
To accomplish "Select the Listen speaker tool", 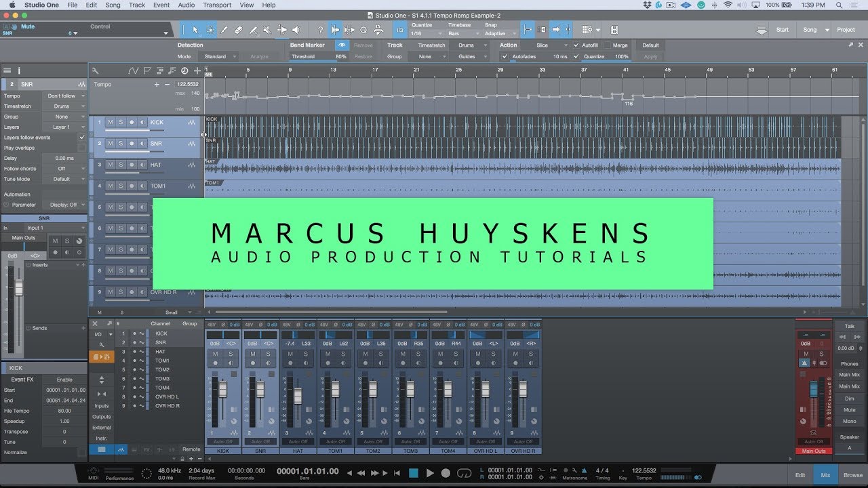I will (x=296, y=30).
